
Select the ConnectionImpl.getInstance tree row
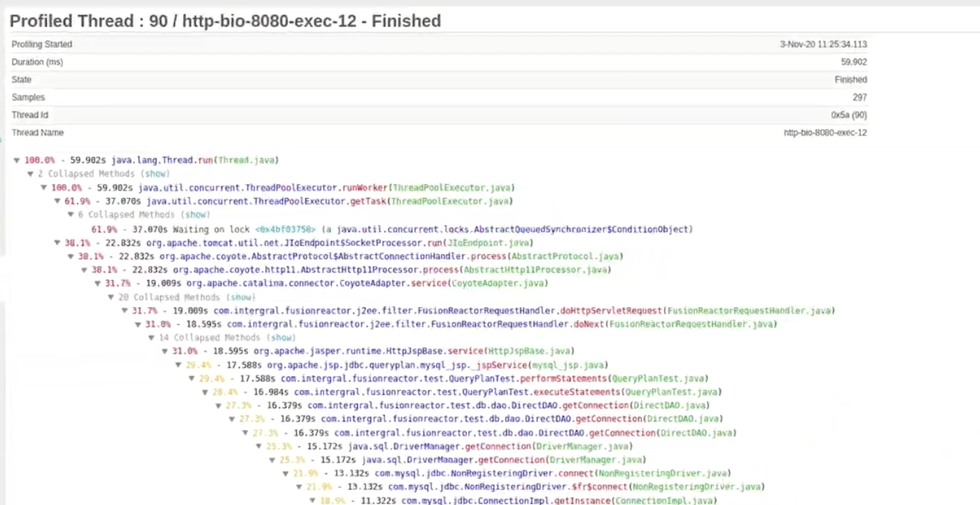[513, 501]
